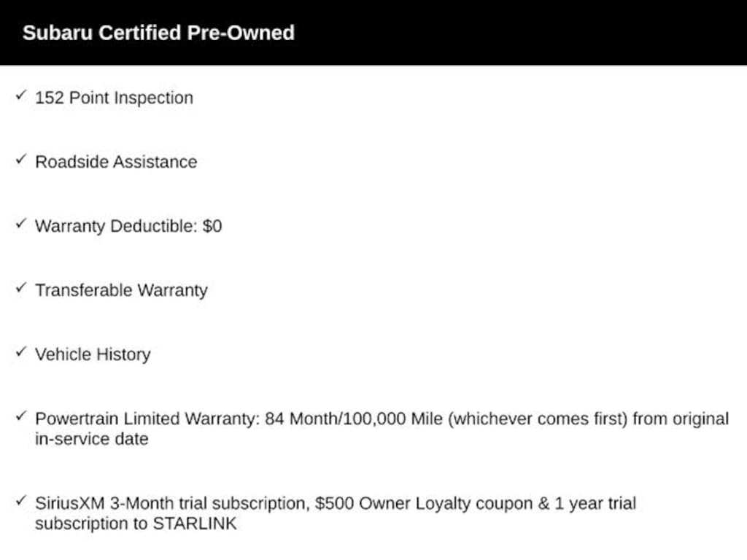The height and width of the screenshot is (560, 747).
Task: Click the subscription to STARLINK text
Action: pos(136,524)
